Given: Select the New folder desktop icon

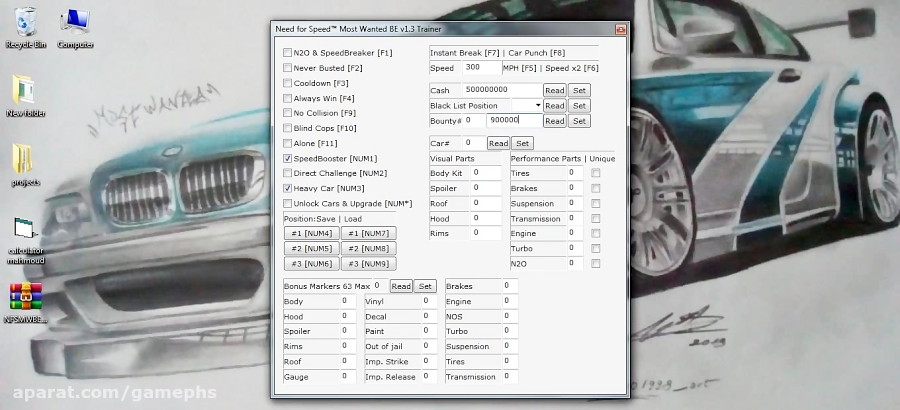Looking at the screenshot, I should (25, 95).
